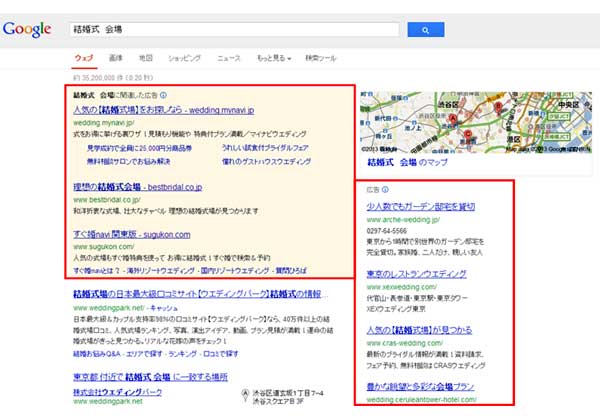
Task: Open the ウエディングパーク organic result title
Action: click(200, 294)
